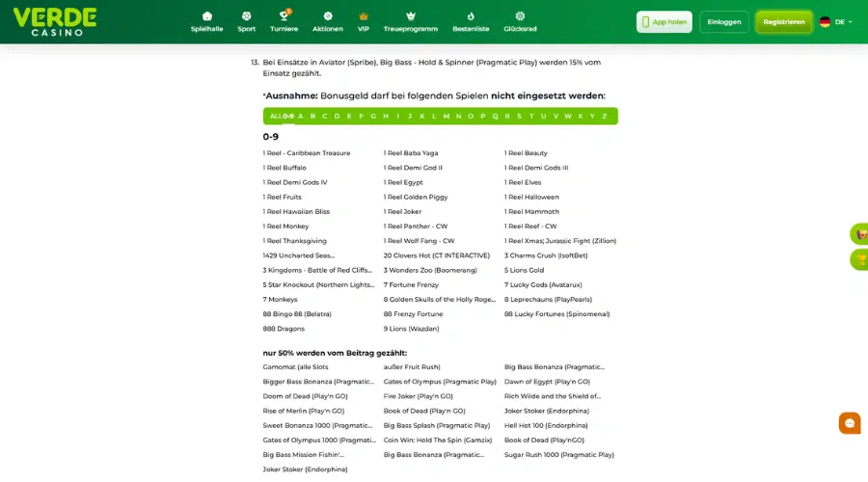Open the orange live chat widget

click(849, 423)
